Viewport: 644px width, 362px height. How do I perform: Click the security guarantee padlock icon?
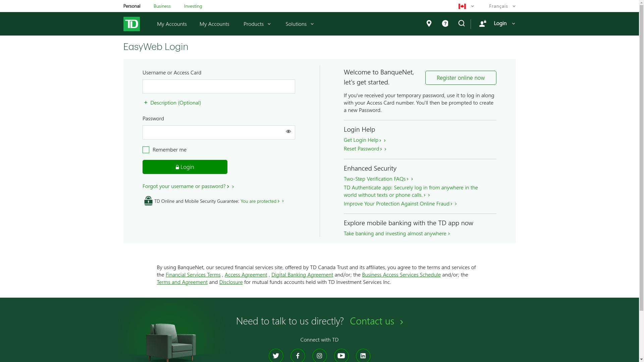(x=148, y=201)
